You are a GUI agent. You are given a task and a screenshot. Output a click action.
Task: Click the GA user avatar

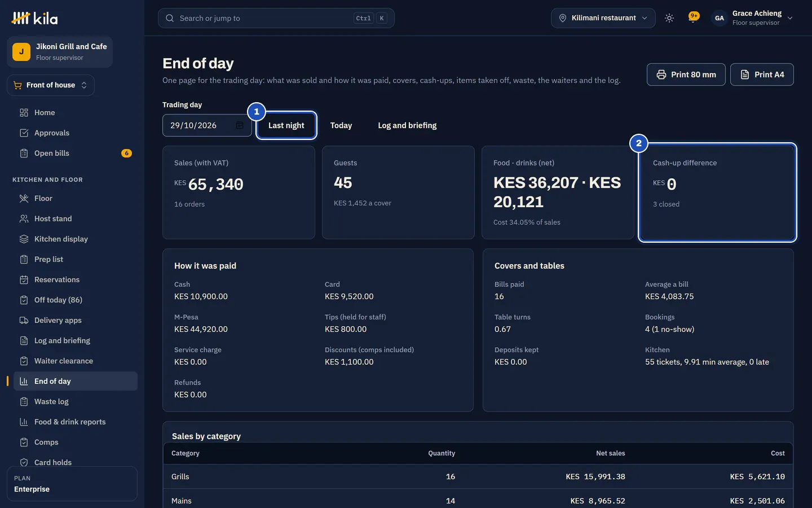tap(720, 18)
